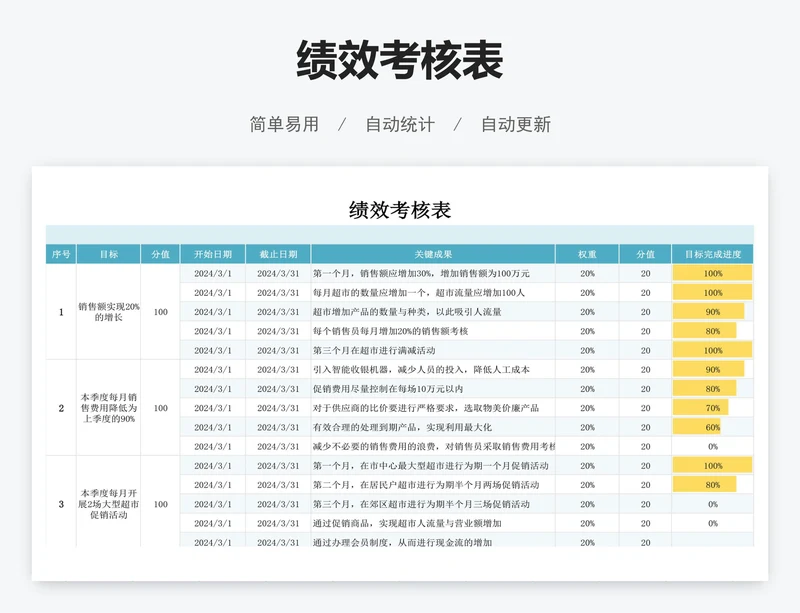
Task: Select the 截止日期 column header
Action: click(x=278, y=254)
